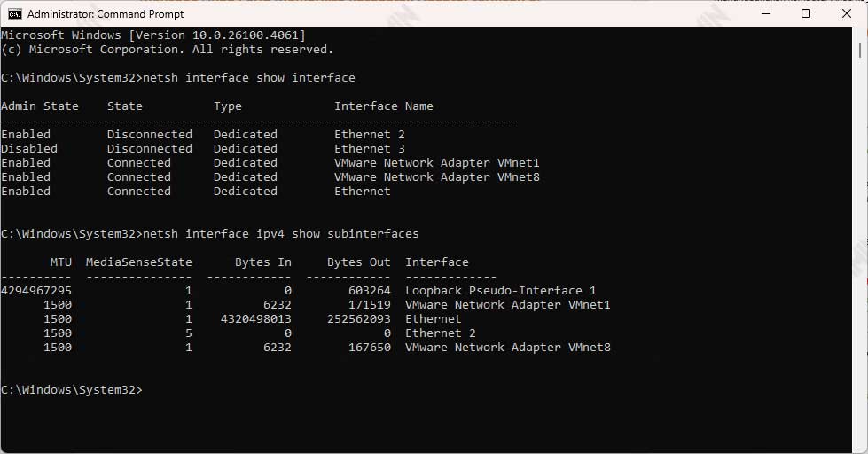The width and height of the screenshot is (868, 454).
Task: Click the Windows version line '10.0.26100.4061'
Action: pyautogui.click(x=153, y=35)
